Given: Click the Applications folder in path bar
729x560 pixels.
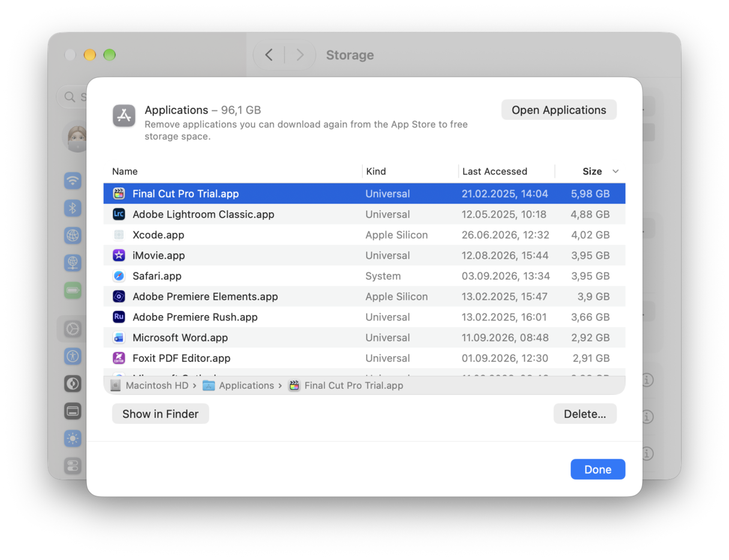Looking at the screenshot, I should coord(238,385).
